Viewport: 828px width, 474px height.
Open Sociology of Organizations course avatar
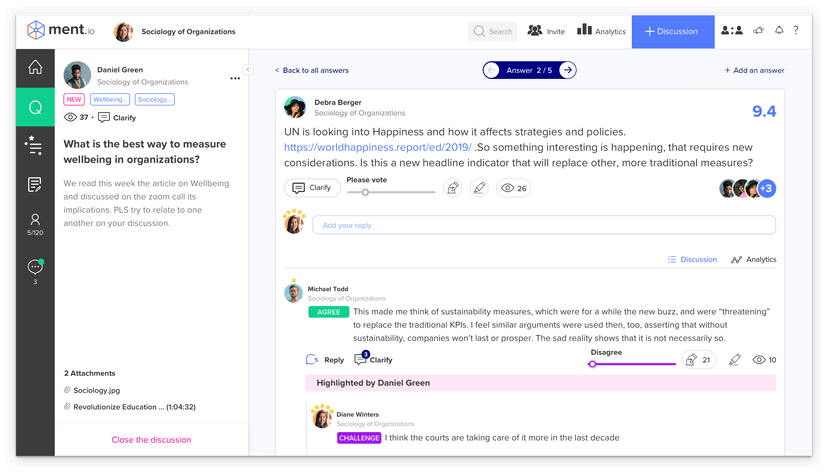pyautogui.click(x=123, y=32)
